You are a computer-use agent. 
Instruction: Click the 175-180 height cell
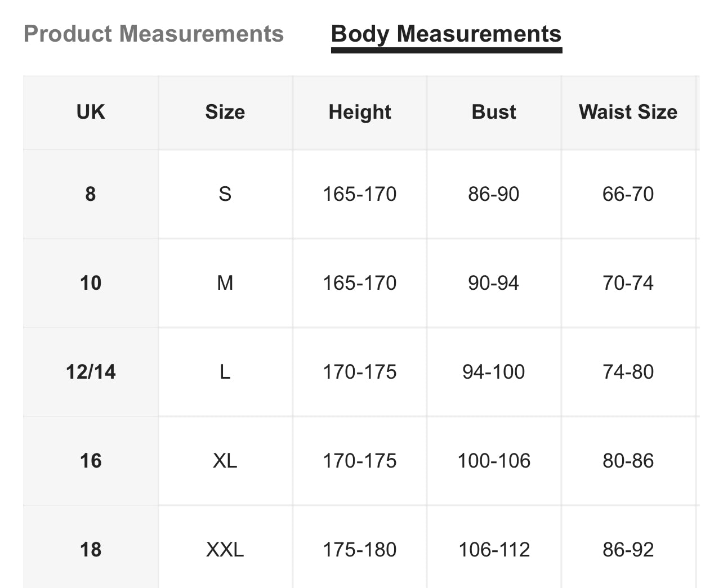pos(360,549)
